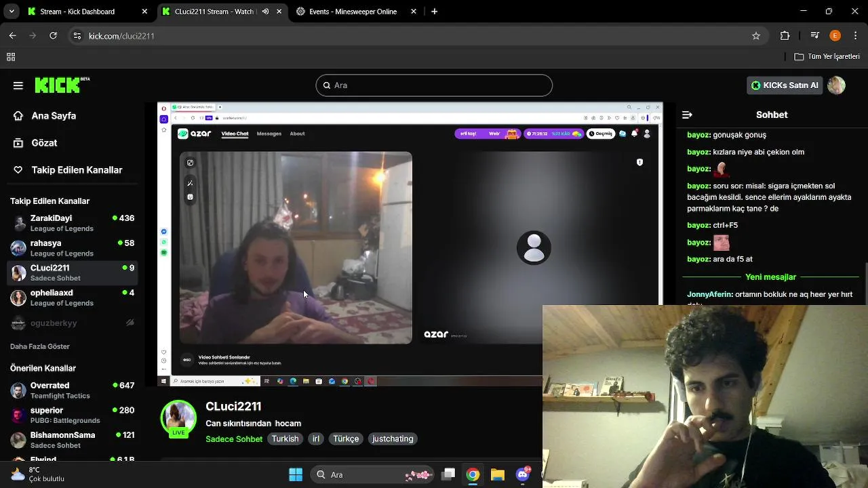868x488 pixels.
Task: Open the Tüm Yer İşaretleri bookmarks folder
Action: point(827,57)
